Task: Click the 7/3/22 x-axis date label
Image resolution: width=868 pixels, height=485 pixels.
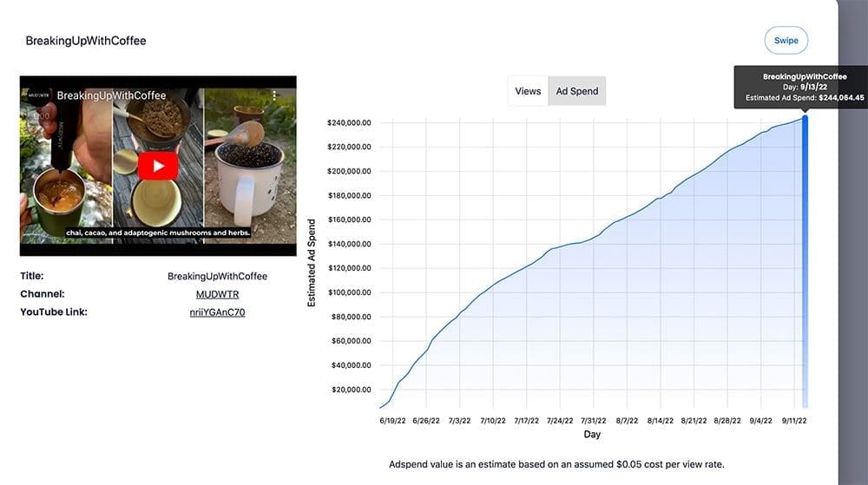Action: [459, 421]
